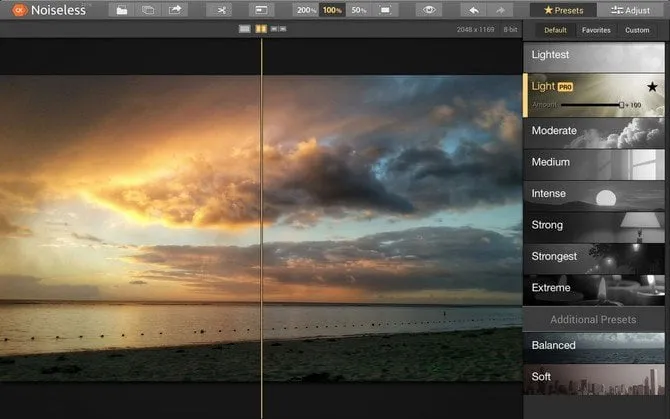Open an image with the folder icon
Viewport: 670px width, 419px height.
(x=121, y=10)
